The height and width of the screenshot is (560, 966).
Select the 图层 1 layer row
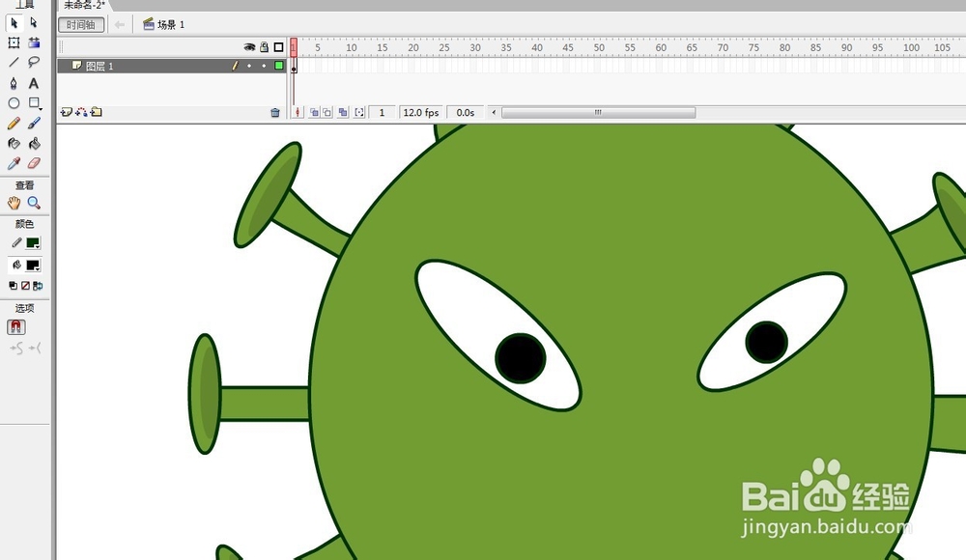click(x=172, y=66)
